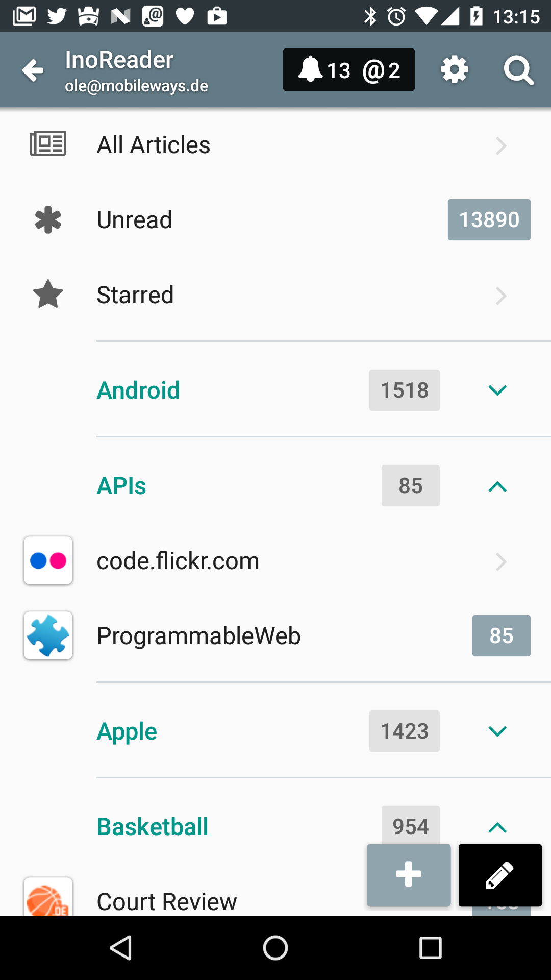Expand the Apple folder chevron
551x980 pixels.
click(497, 731)
